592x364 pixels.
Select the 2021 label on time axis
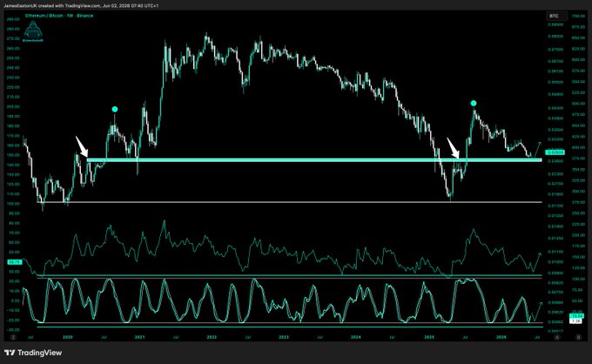click(139, 337)
